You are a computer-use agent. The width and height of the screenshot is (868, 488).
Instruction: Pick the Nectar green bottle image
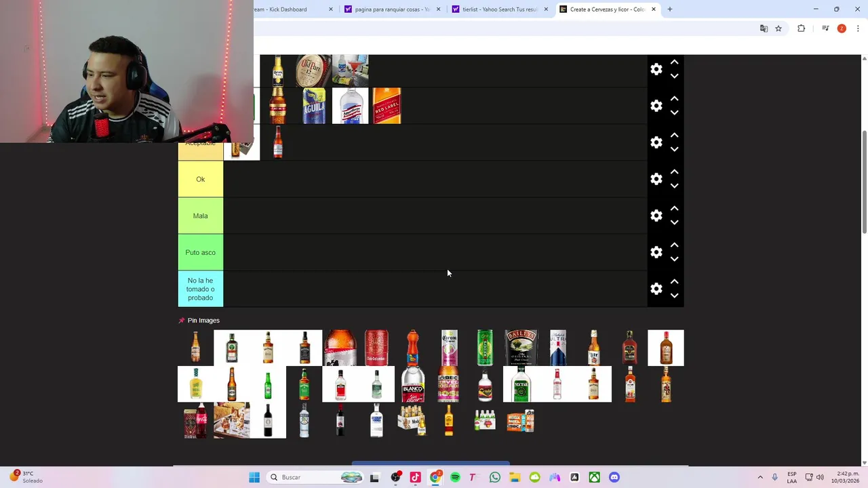pyautogui.click(x=521, y=384)
